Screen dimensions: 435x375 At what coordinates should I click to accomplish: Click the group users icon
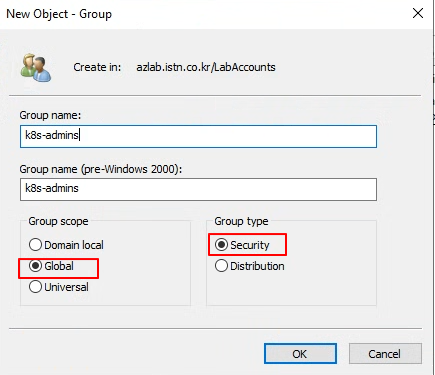point(36,68)
